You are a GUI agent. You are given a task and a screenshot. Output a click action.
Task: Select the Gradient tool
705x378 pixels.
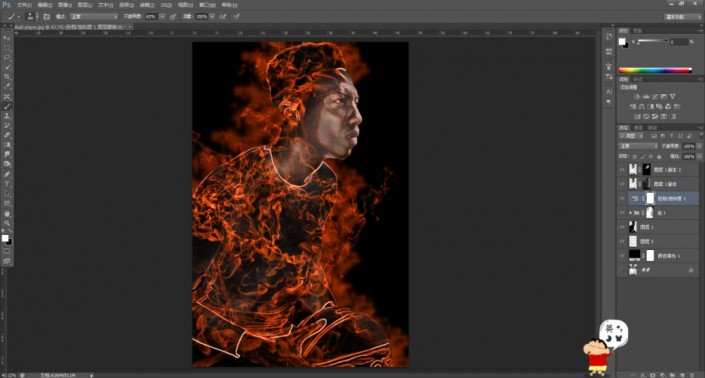(7, 145)
